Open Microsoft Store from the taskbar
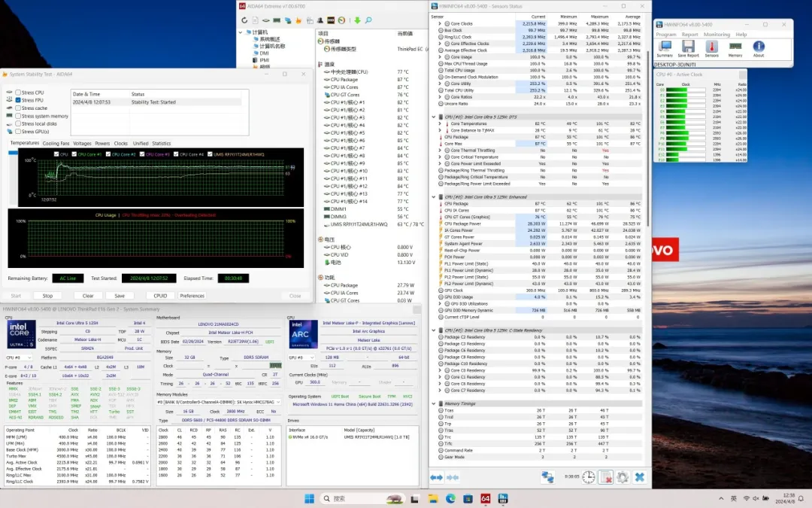Viewport: 812px width, 508px height. coord(468,499)
